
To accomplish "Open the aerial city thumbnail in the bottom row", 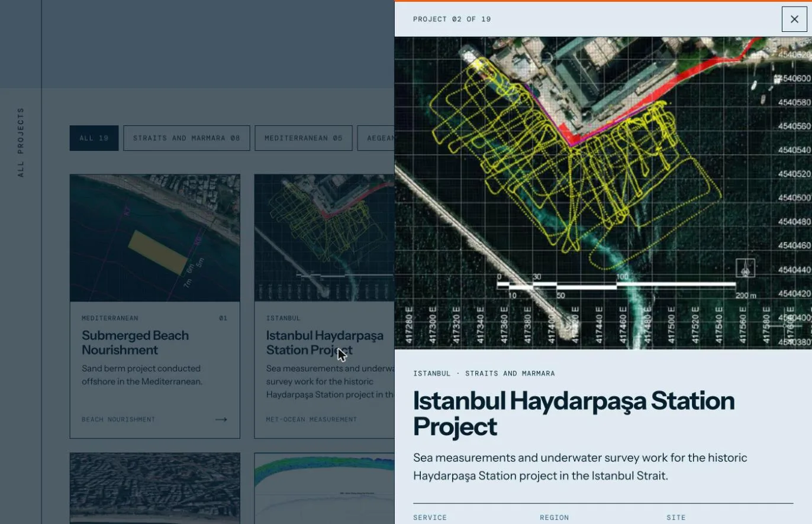I will click(155, 489).
